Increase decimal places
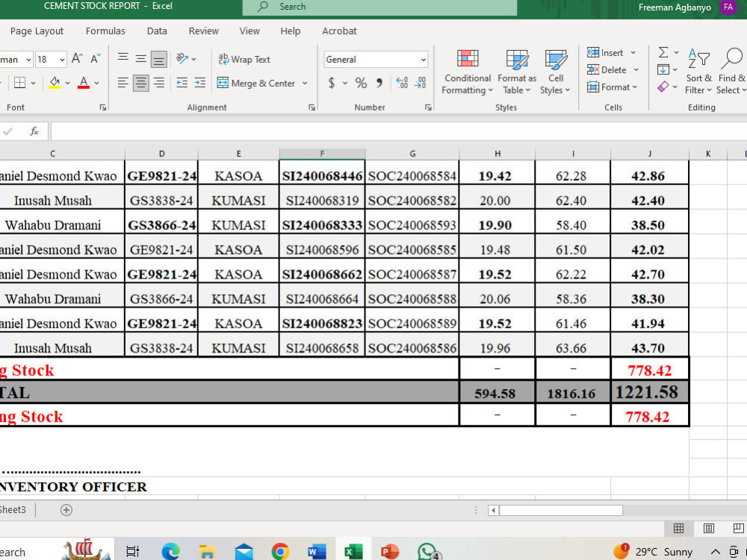 pyautogui.click(x=402, y=83)
